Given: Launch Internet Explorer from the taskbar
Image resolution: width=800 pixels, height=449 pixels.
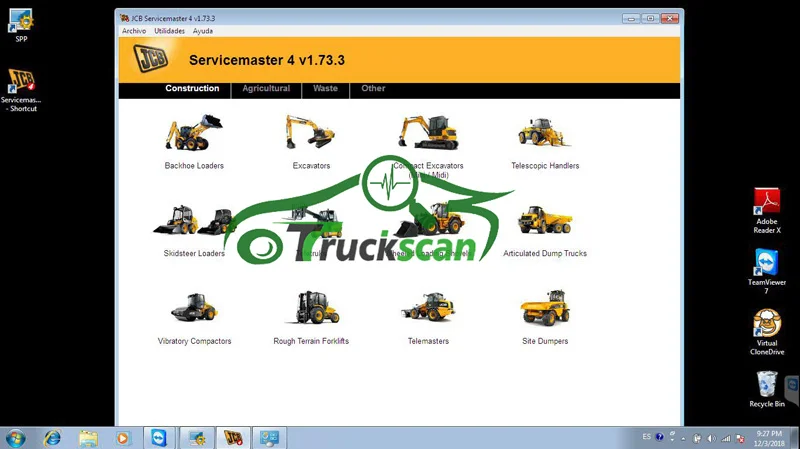Looking at the screenshot, I should (52, 438).
